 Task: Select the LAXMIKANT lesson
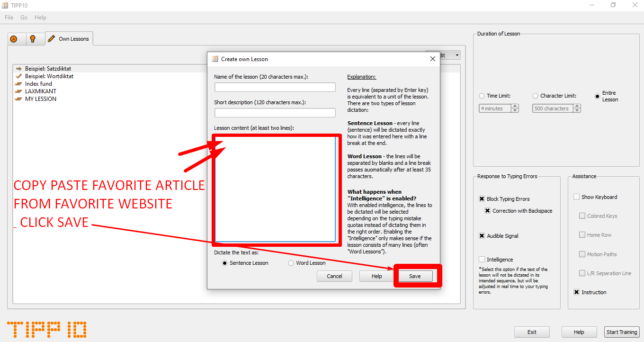(x=41, y=91)
